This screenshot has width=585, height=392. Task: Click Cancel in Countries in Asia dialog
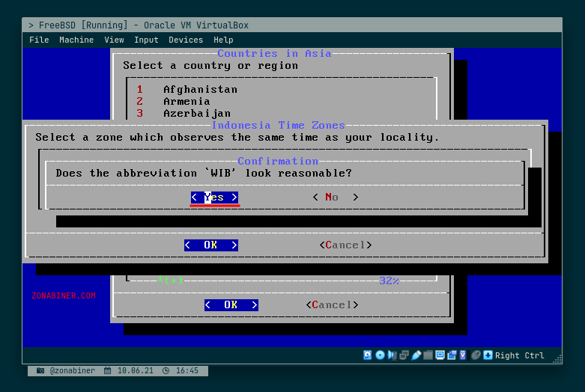332,304
